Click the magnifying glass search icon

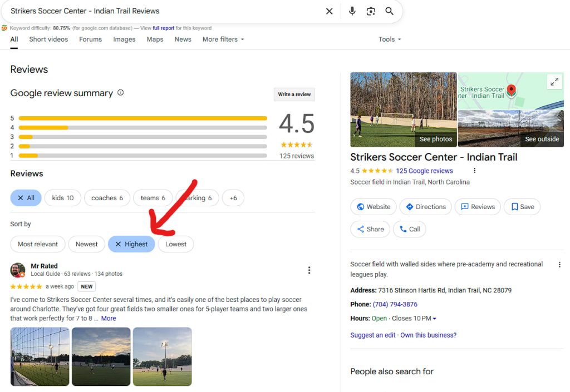click(x=389, y=11)
